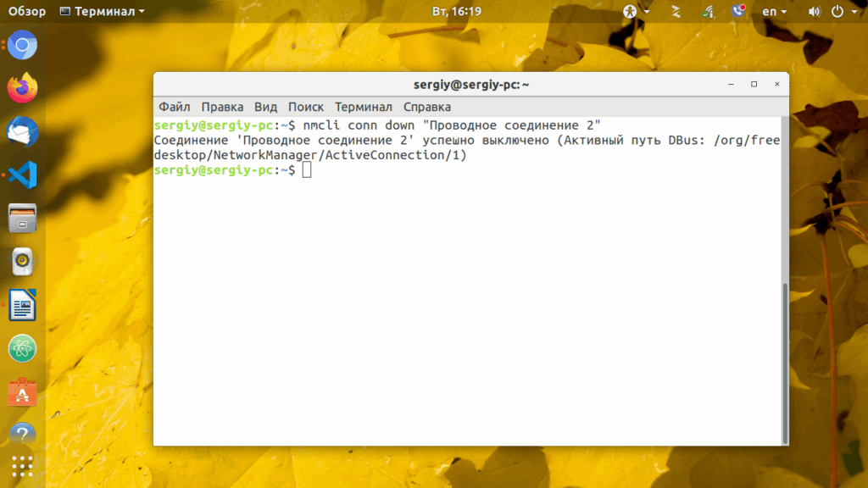Launch Firefox from the dock
Screen dimensions: 868x488
coord(22,88)
